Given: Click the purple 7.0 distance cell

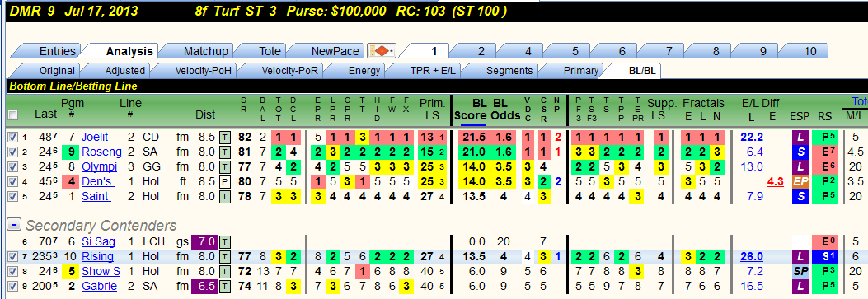Looking at the screenshot, I should [x=204, y=241].
